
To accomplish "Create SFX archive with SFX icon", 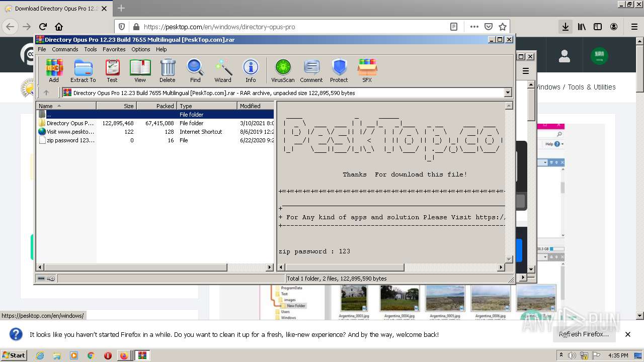I will 367,70.
